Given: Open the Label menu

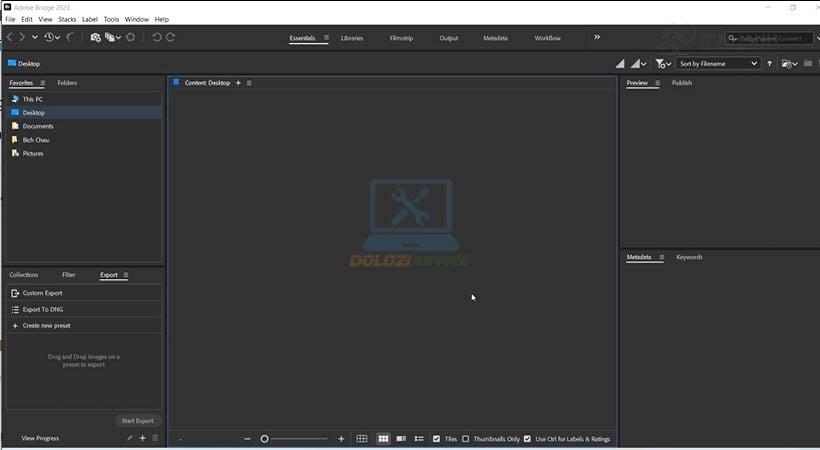Looking at the screenshot, I should click(90, 19).
